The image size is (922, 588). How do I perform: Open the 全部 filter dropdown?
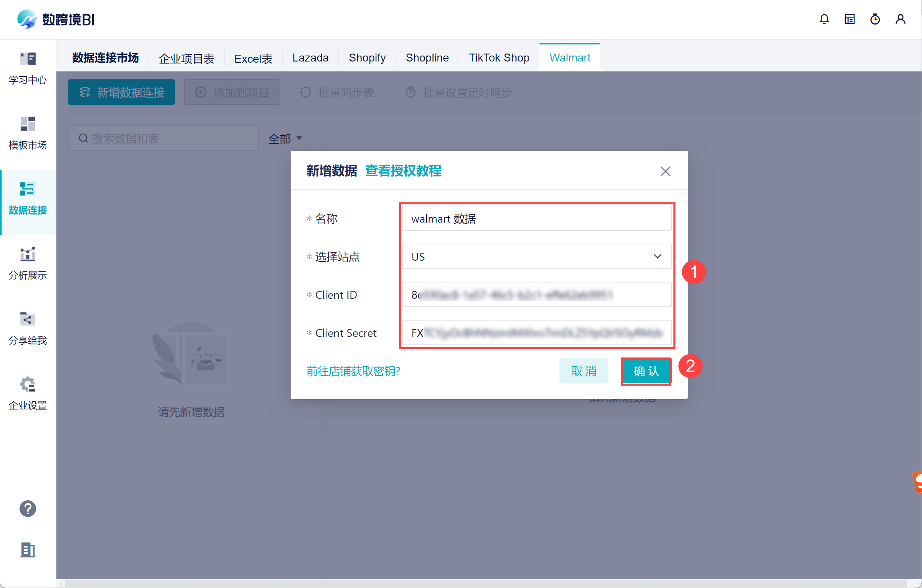(285, 138)
